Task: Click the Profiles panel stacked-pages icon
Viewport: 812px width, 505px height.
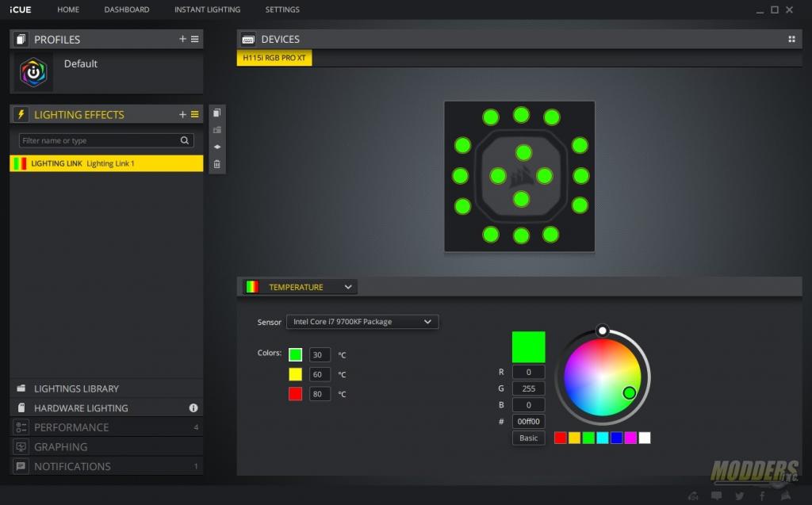Action: [x=21, y=40]
